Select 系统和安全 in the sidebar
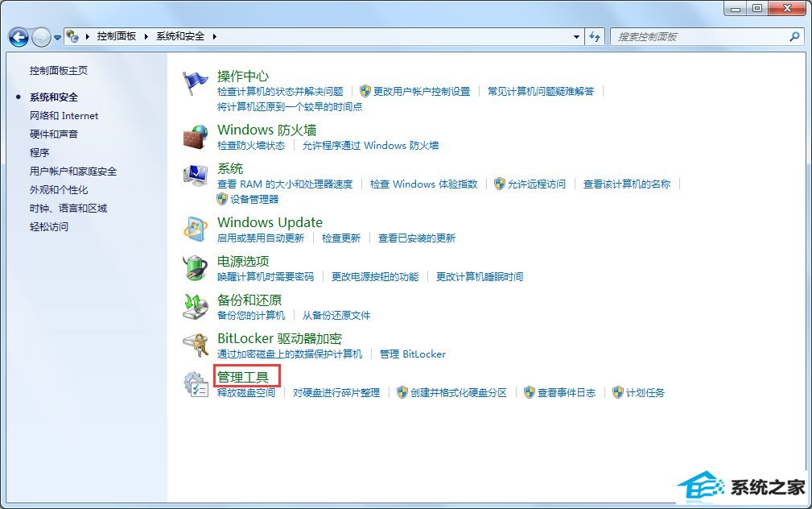The height and width of the screenshot is (509, 812). (54, 97)
